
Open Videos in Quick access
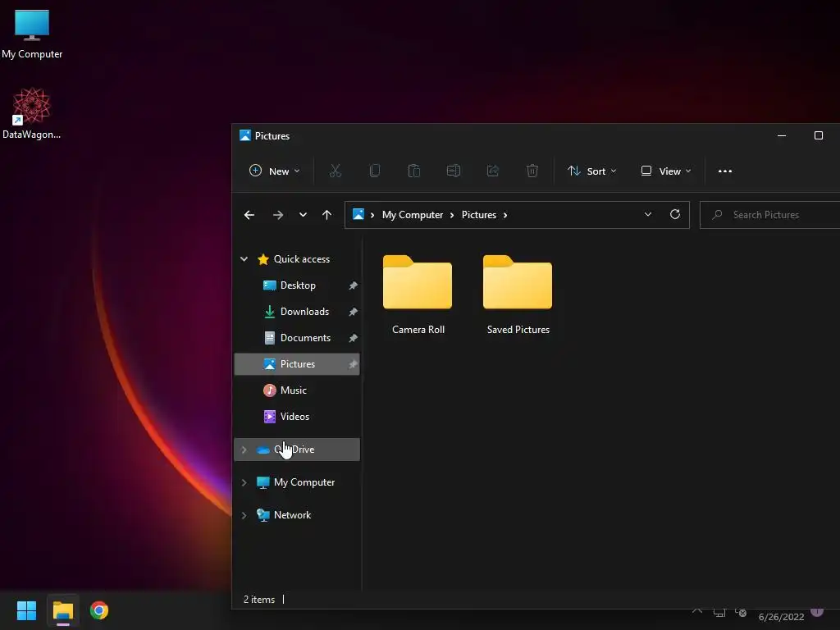[294, 417]
